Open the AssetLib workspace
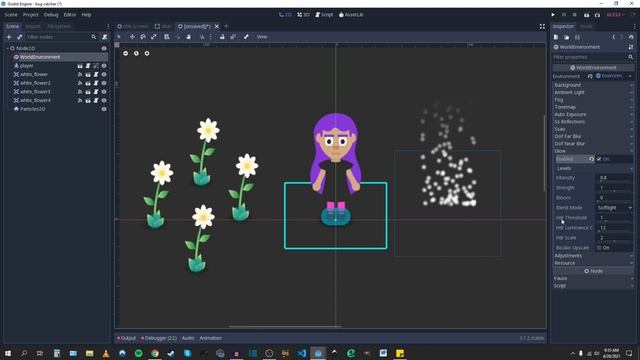Viewport: 640px width, 360px height. (x=351, y=15)
